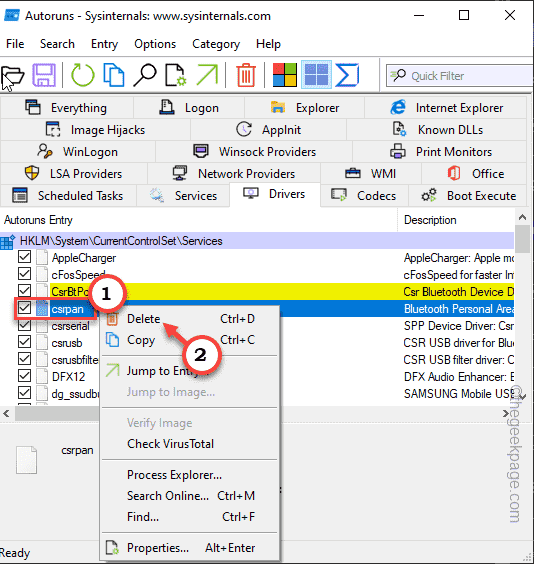
Task: Switch to the WinLogon tab
Action: 78,152
